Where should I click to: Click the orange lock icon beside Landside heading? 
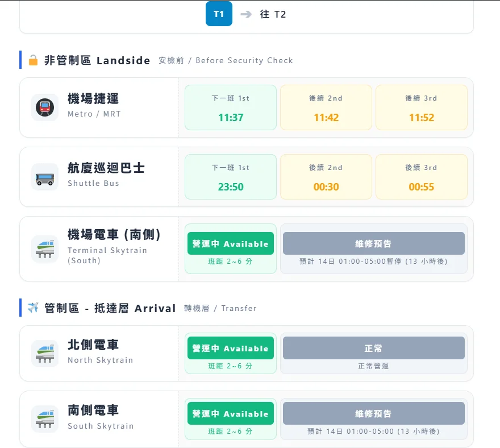click(33, 60)
